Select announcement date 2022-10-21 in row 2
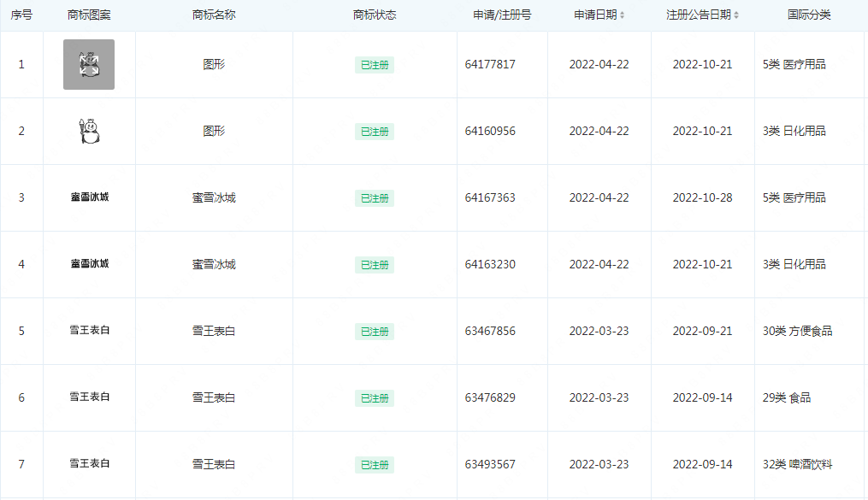868x500 pixels. tap(702, 131)
